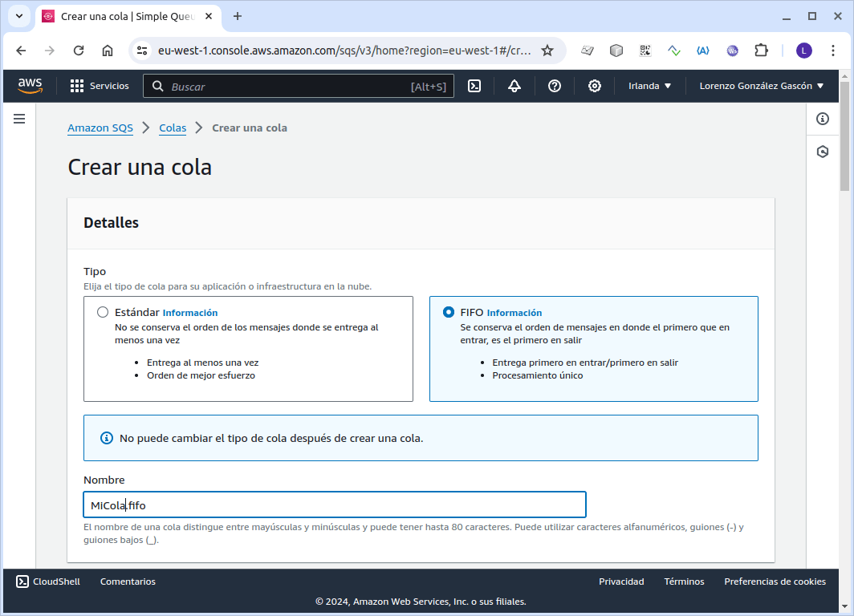Image resolution: width=854 pixels, height=616 pixels.
Task: Open Privacidad link
Action: (621, 582)
